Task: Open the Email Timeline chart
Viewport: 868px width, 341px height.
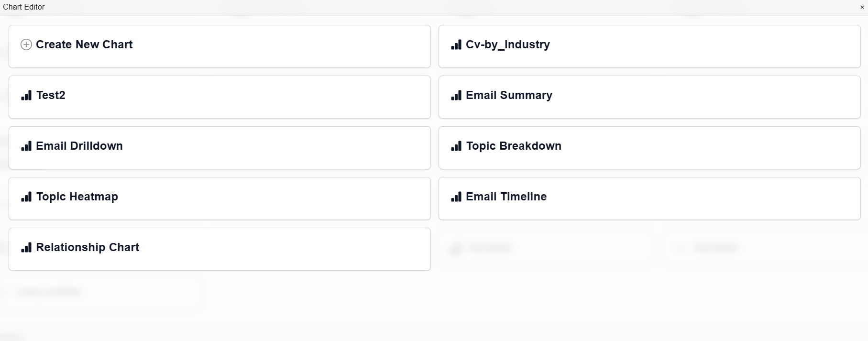Action: [649, 198]
